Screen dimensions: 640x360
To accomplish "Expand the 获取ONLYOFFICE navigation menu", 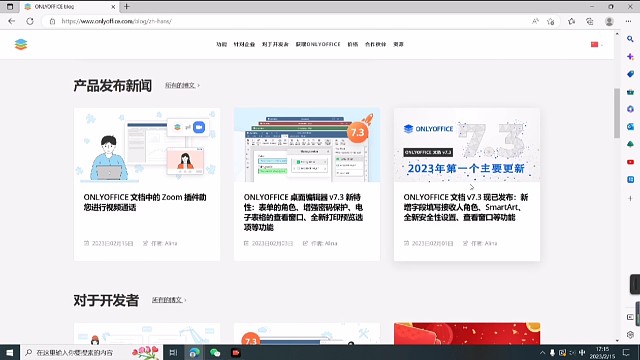I will coord(318,44).
